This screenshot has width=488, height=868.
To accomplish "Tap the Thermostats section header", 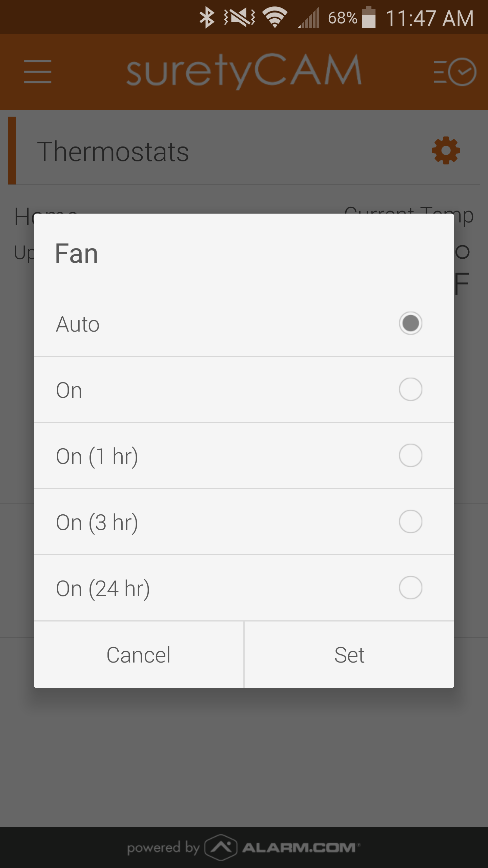I will [x=113, y=152].
